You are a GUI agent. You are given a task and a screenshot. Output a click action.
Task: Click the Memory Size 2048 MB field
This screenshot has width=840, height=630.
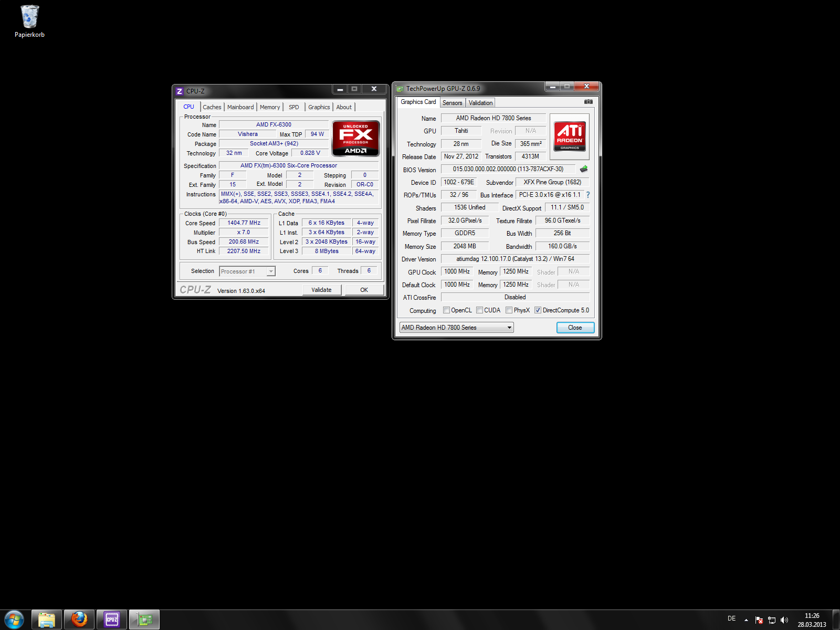465,246
